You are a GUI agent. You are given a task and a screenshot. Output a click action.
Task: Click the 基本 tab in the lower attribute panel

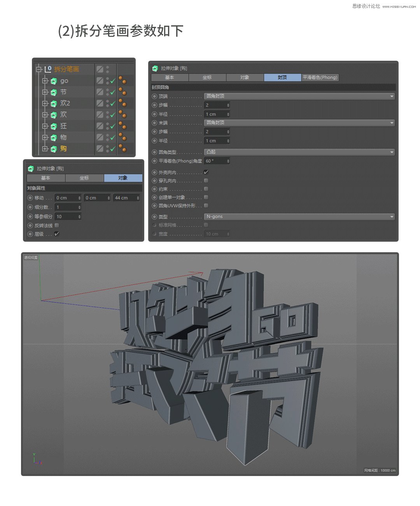[45, 178]
